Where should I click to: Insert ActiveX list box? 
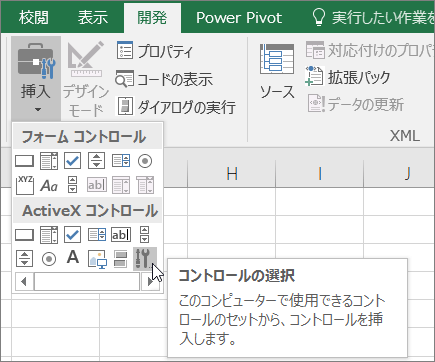pyautogui.click(x=97, y=235)
